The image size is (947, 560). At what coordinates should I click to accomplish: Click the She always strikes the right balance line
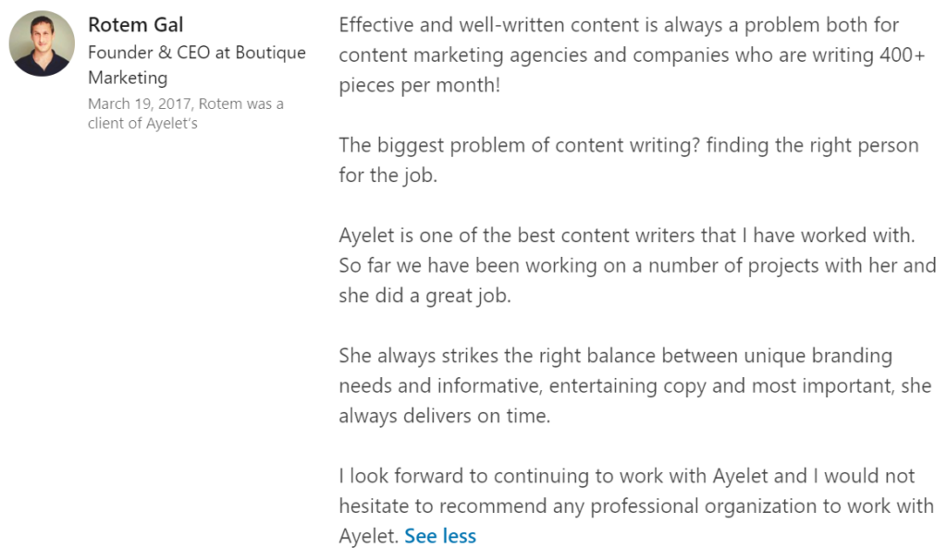click(x=615, y=356)
